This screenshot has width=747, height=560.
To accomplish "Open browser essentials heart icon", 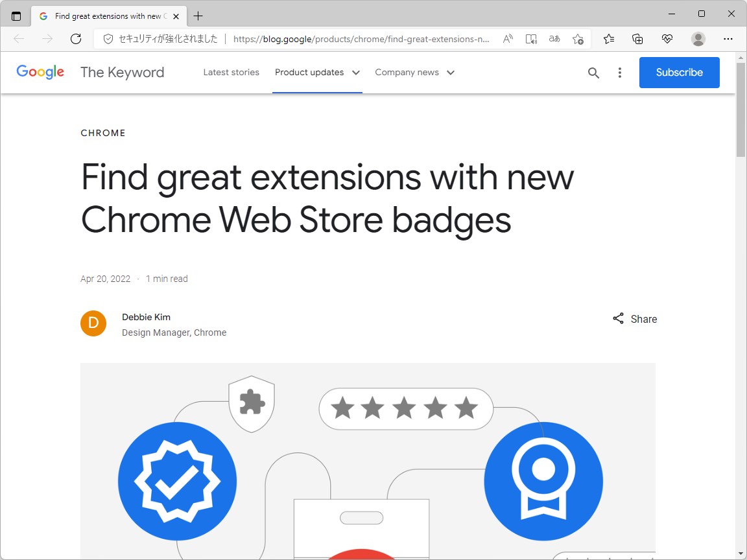I will [x=667, y=39].
